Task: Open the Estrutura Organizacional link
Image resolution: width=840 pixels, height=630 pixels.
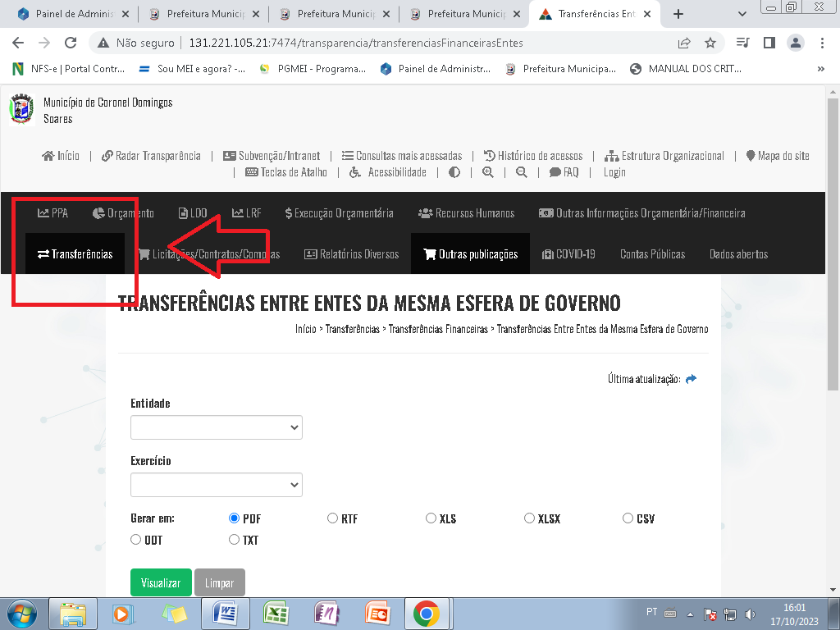Action: point(664,156)
